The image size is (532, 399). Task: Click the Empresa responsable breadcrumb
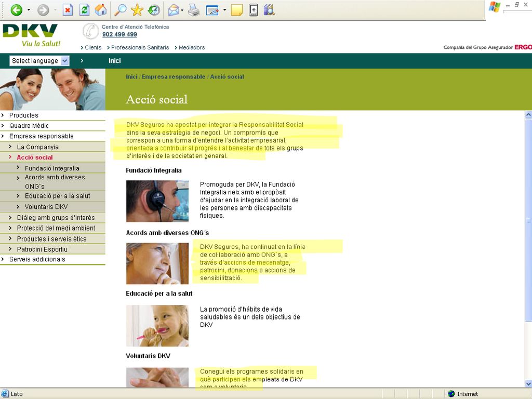(174, 77)
